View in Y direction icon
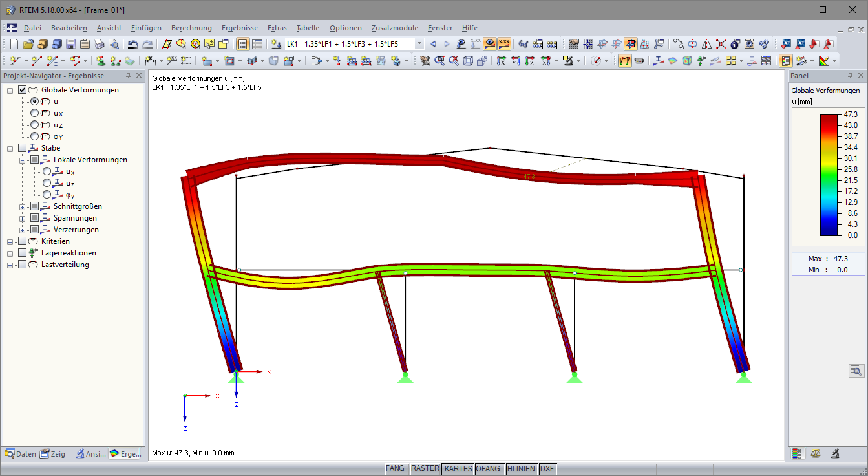The width and height of the screenshot is (868, 476). click(x=516, y=61)
